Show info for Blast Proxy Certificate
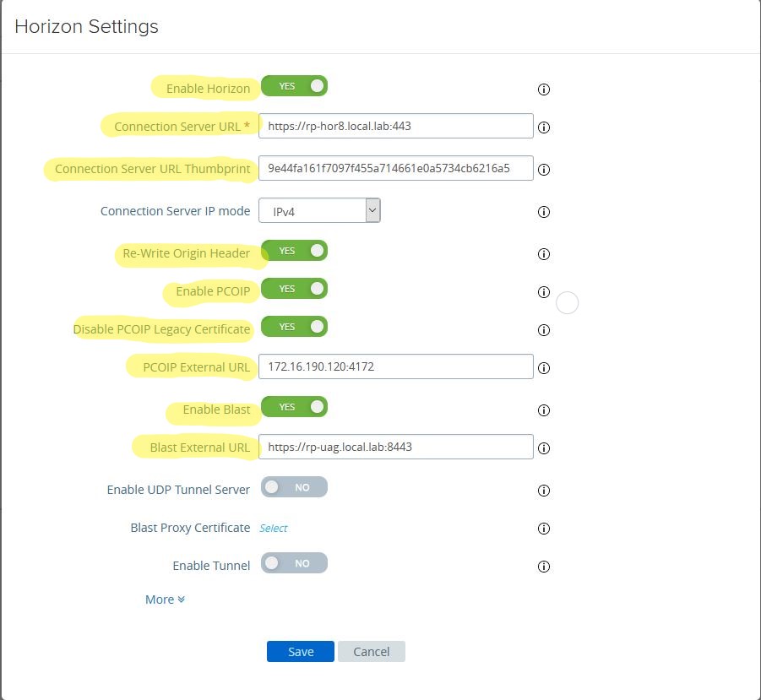Viewport: 761px width, 700px height. pyautogui.click(x=544, y=529)
